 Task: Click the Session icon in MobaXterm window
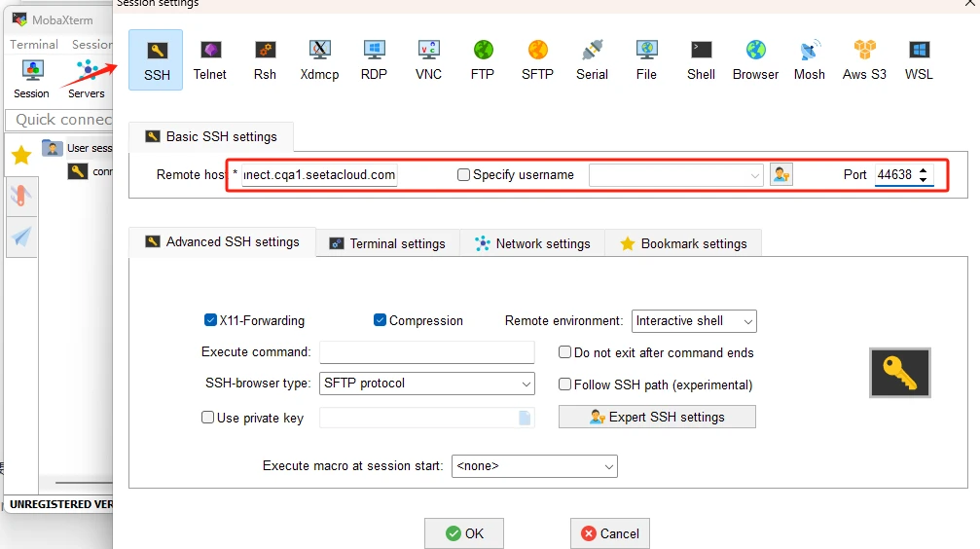click(31, 80)
